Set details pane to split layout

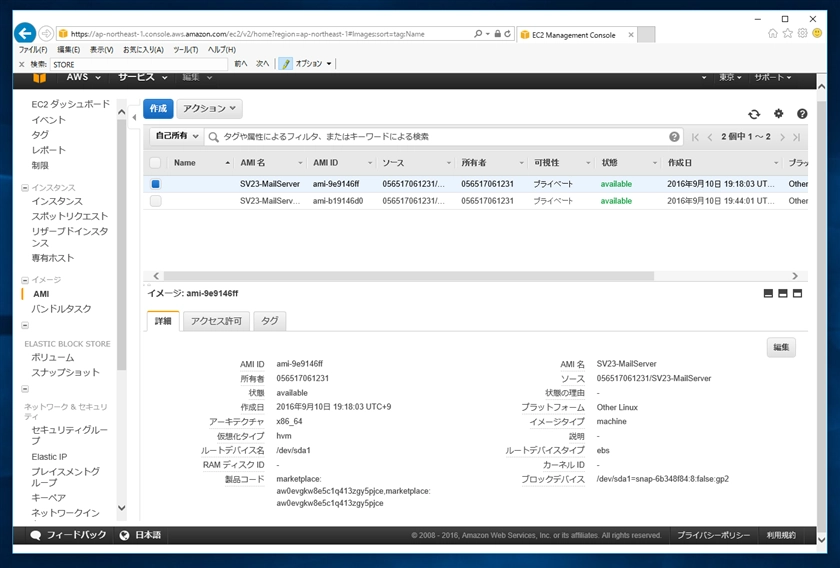pos(783,293)
